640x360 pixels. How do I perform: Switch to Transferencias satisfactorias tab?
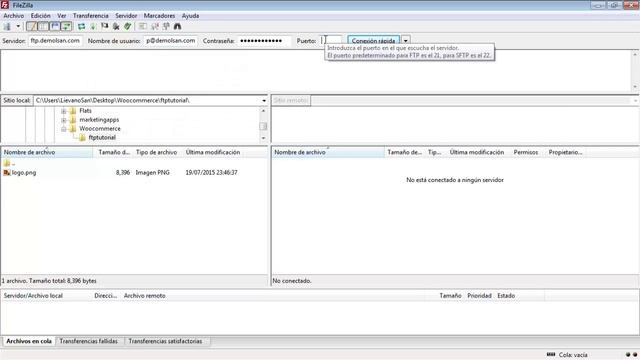click(x=165, y=341)
